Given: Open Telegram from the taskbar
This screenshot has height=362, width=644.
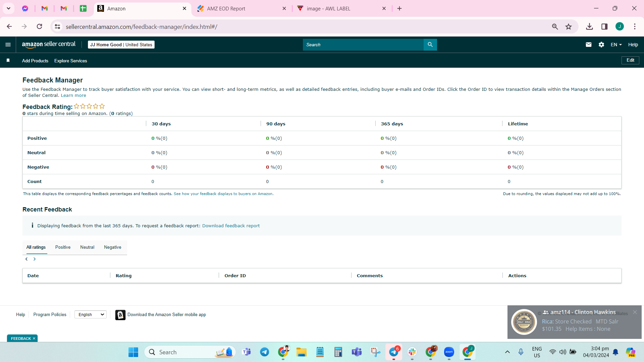Looking at the screenshot, I should click(265, 352).
